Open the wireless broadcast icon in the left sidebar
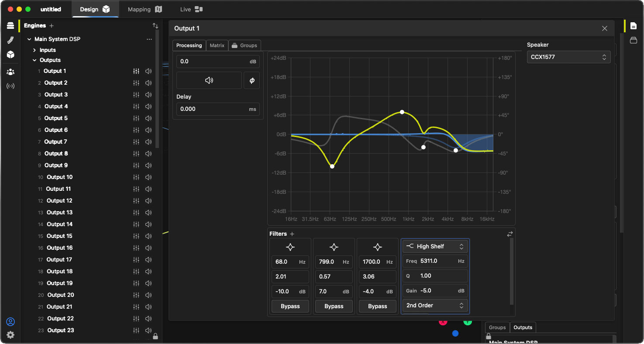The height and width of the screenshot is (344, 644). (x=10, y=86)
